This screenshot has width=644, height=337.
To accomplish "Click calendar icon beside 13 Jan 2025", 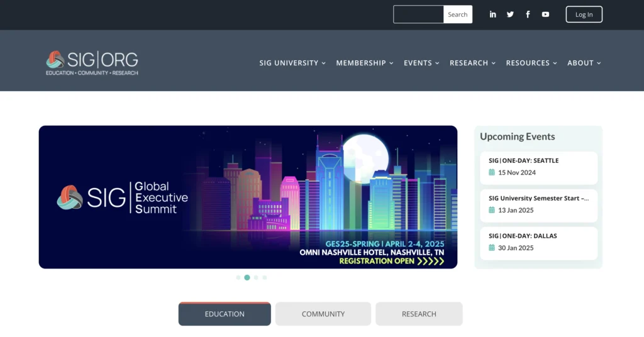I will click(x=492, y=210).
